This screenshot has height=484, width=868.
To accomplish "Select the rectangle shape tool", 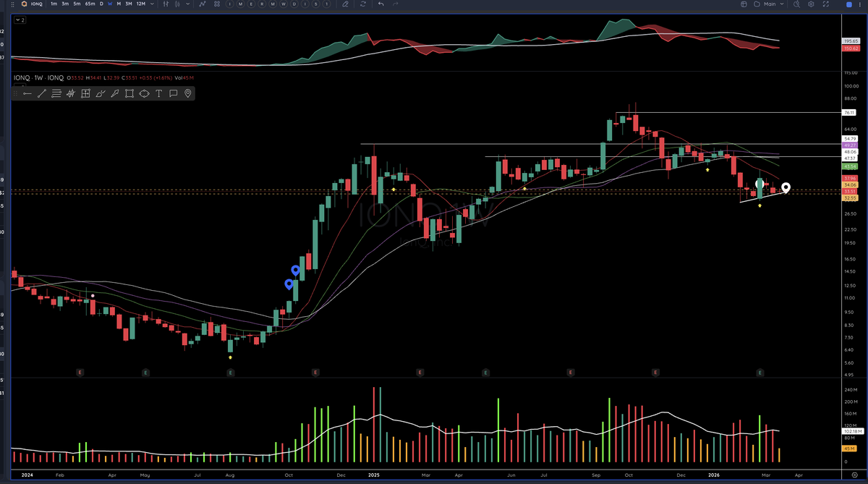I will pos(129,93).
